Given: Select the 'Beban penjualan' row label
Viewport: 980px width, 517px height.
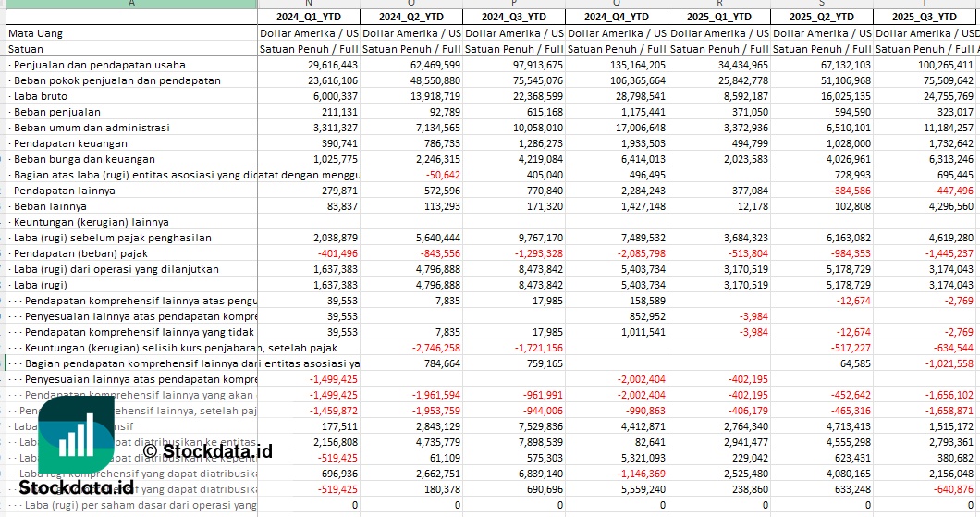Looking at the screenshot, I should point(57,112).
